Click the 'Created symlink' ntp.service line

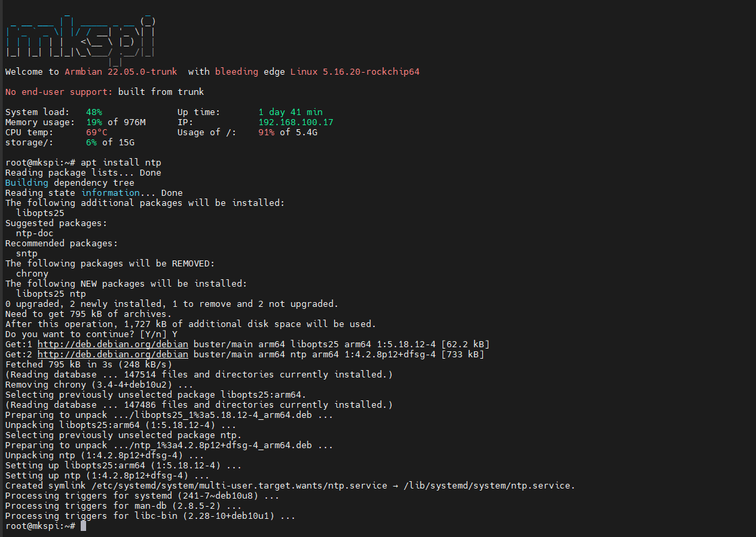(291, 486)
